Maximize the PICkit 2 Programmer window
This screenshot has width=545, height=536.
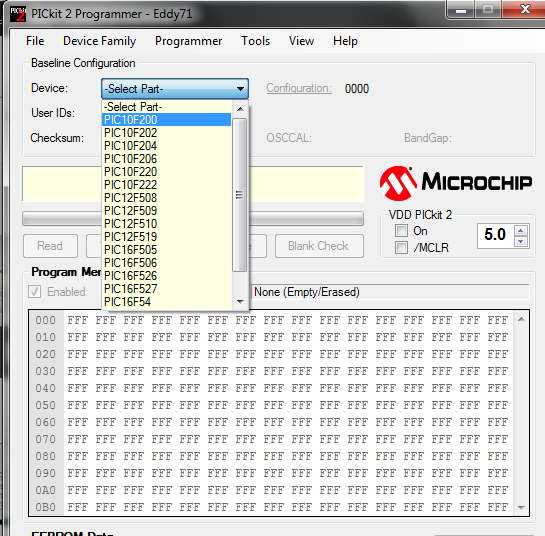tap(488, 9)
